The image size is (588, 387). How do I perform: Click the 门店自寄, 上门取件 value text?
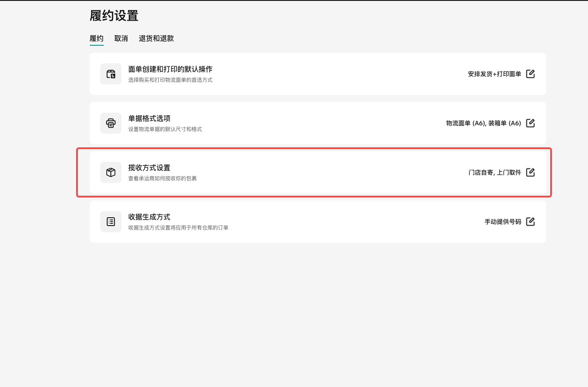click(x=495, y=173)
